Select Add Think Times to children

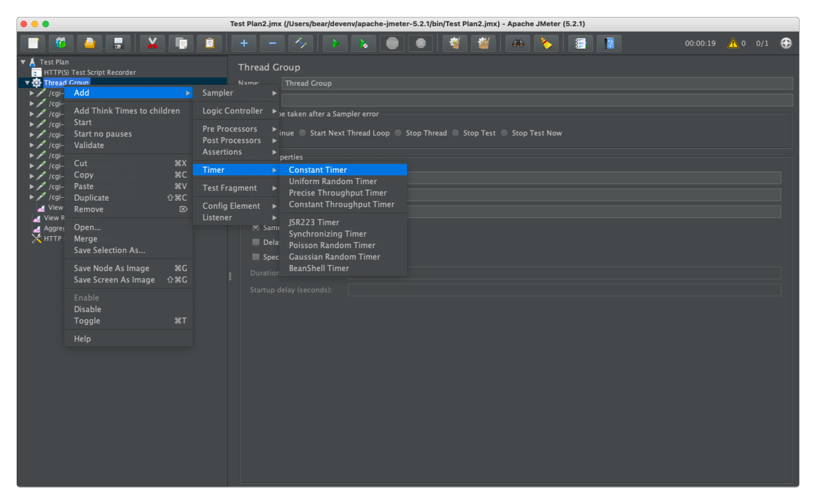[129, 111]
